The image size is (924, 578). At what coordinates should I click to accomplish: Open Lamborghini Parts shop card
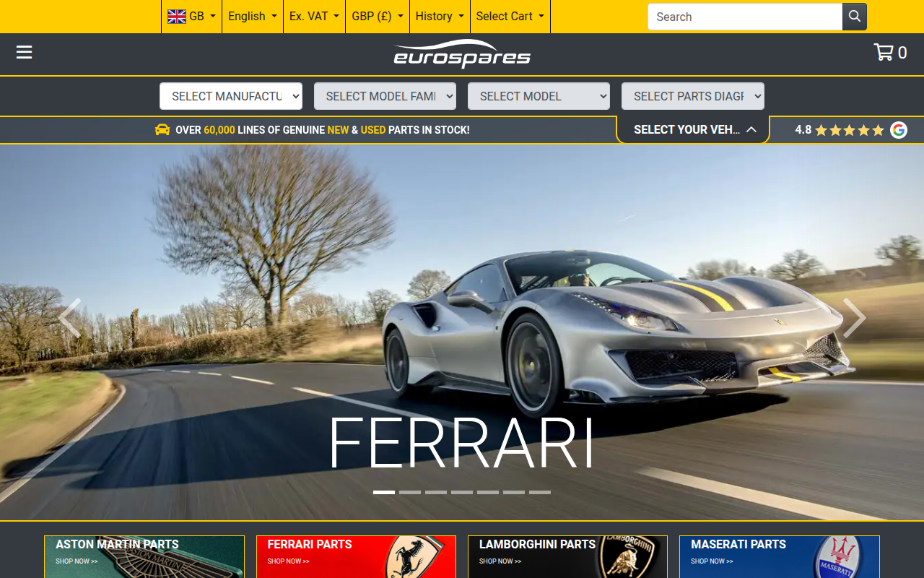pos(567,557)
